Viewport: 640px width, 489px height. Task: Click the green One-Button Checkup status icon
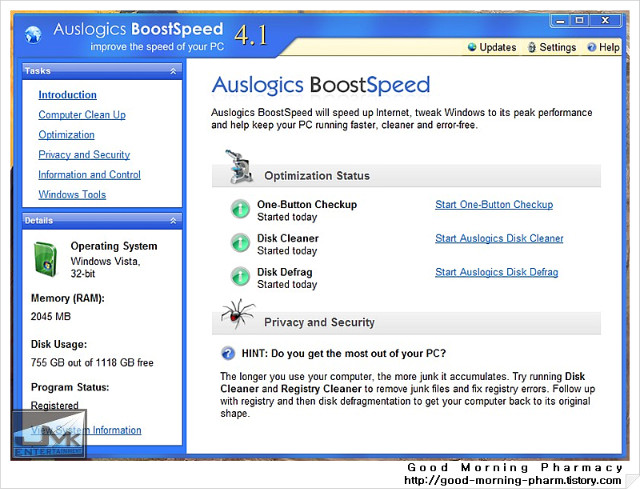[x=240, y=209]
